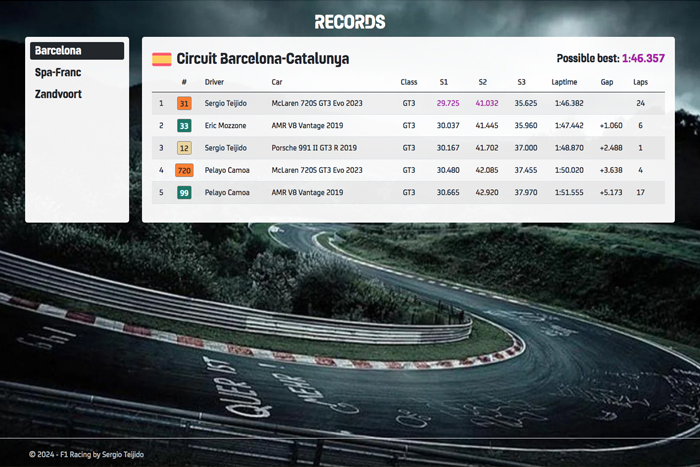Switch to the Spa-Franc track

point(58,72)
